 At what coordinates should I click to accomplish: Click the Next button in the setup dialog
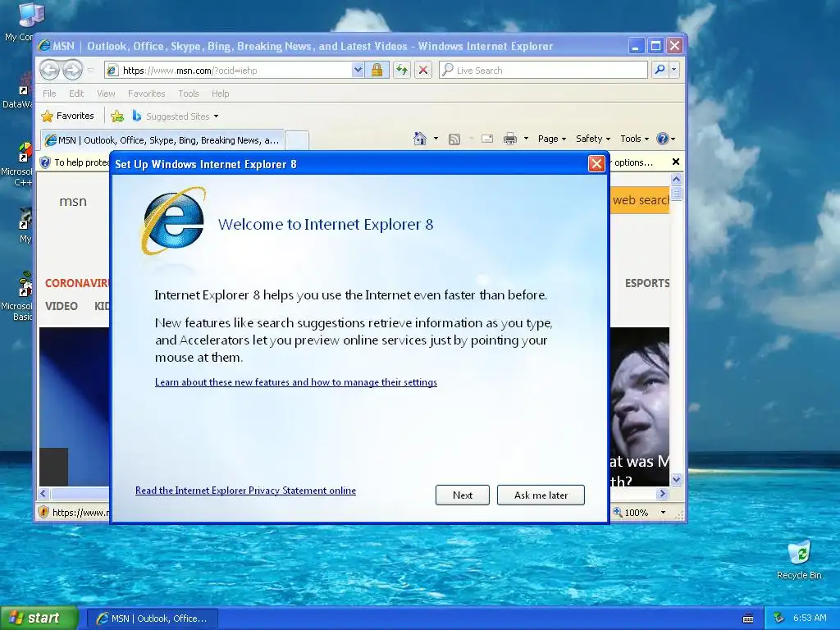(x=463, y=495)
